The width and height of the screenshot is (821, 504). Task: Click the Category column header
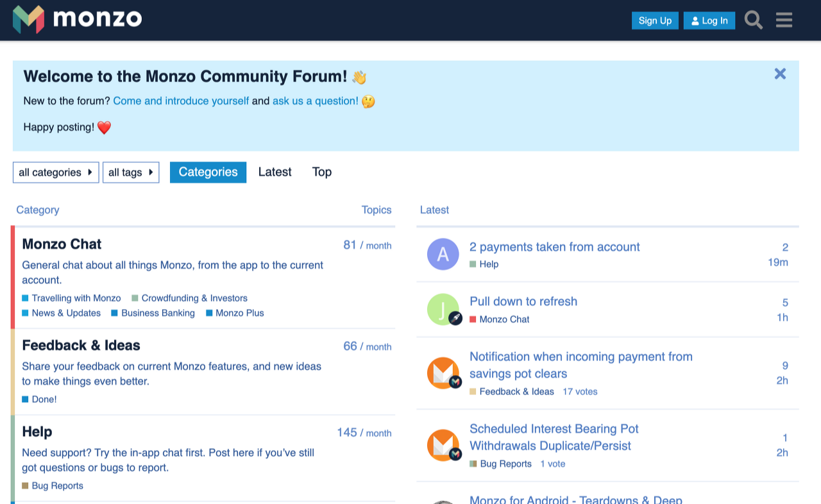click(38, 210)
